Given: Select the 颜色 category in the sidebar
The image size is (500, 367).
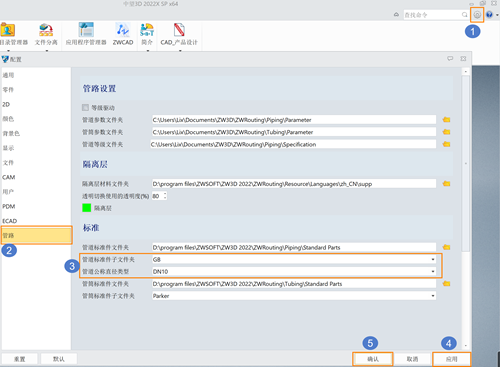Looking at the screenshot, I should coord(36,119).
